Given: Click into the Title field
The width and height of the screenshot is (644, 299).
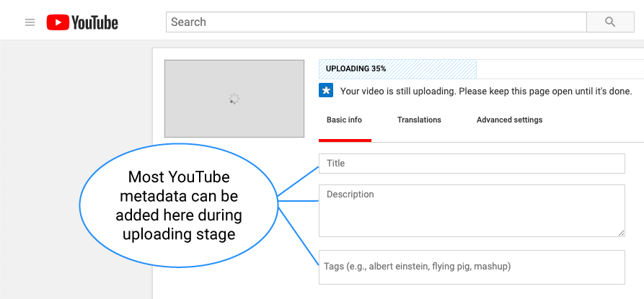Looking at the screenshot, I should pyautogui.click(x=472, y=164).
